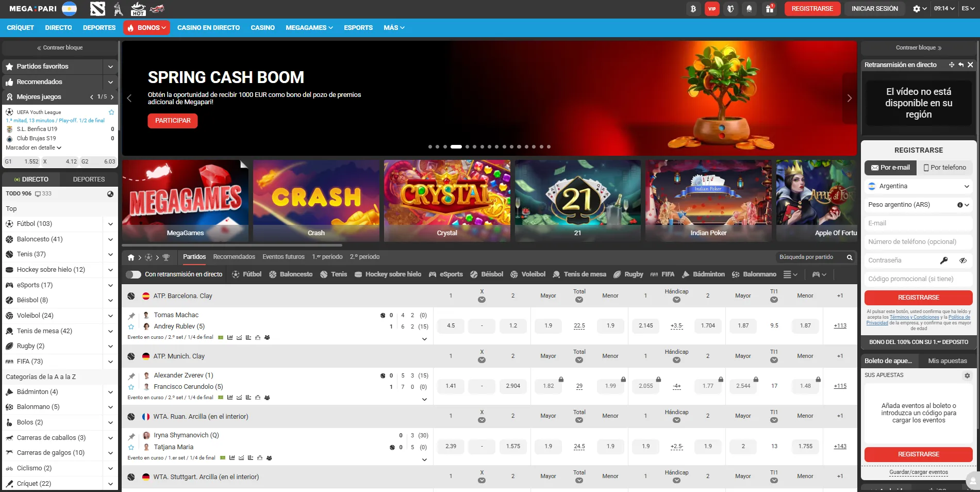
Task: Collapse the left sidebar block
Action: click(x=60, y=48)
